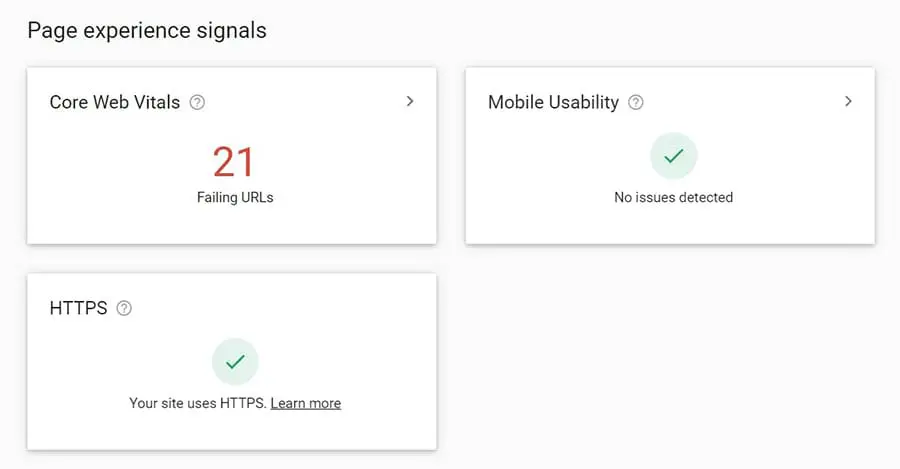The image size is (900, 469).
Task: Click the Failing URLs label
Action: tap(235, 197)
